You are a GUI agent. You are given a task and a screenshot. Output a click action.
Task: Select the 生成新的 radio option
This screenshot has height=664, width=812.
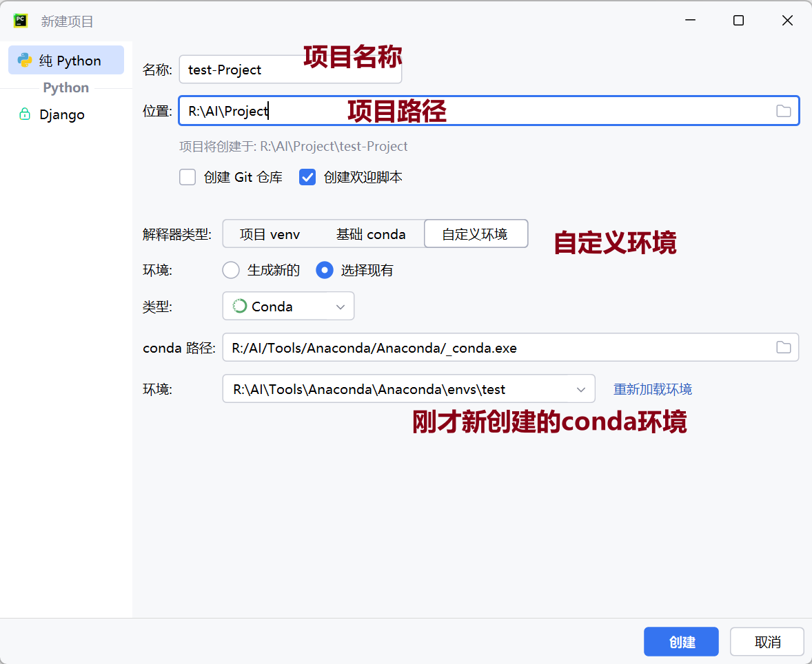[x=231, y=270]
